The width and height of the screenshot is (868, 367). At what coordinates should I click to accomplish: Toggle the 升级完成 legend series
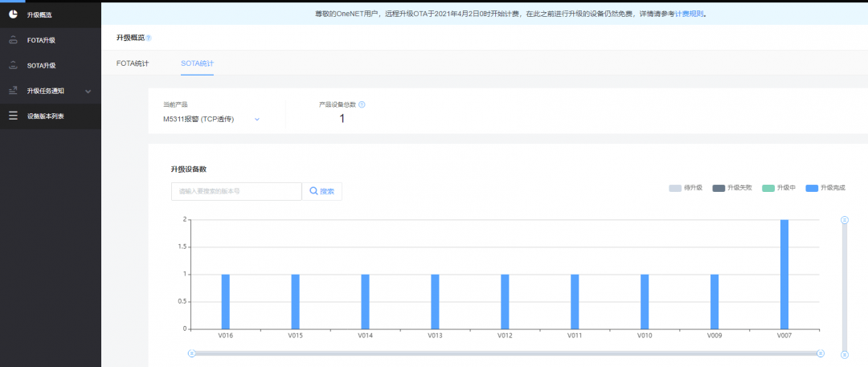click(x=825, y=188)
